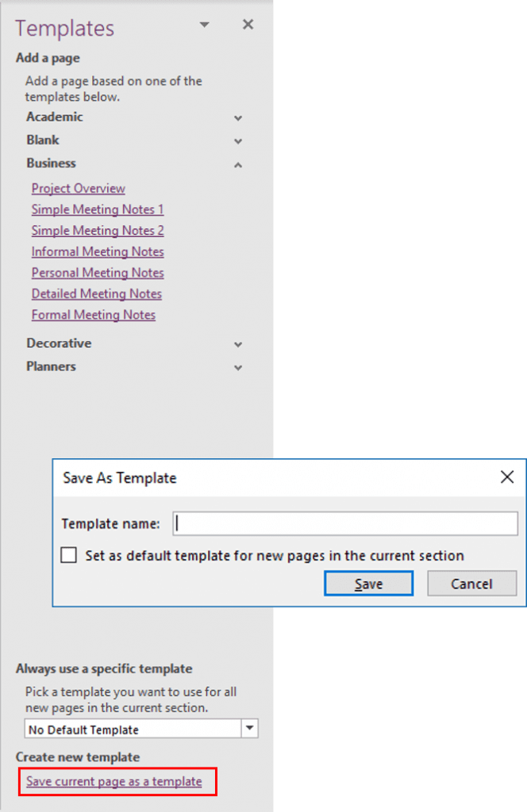Screen dimensions: 527x812
Task: Open the No Default Template dropdown
Action: click(248, 728)
